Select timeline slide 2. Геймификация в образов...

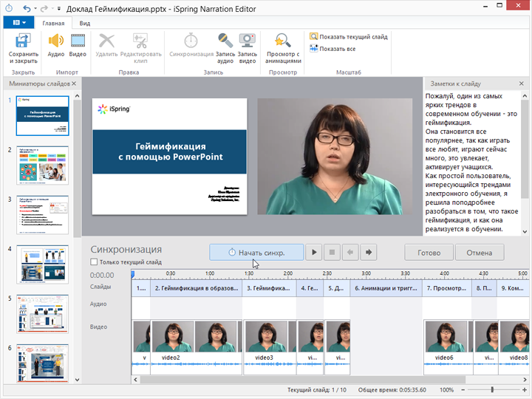196,288
